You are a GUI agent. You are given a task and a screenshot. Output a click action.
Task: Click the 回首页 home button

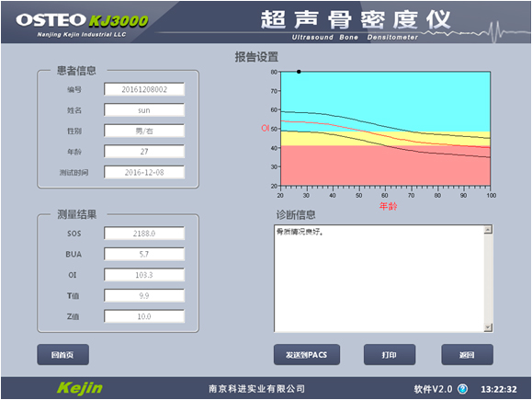(62, 355)
